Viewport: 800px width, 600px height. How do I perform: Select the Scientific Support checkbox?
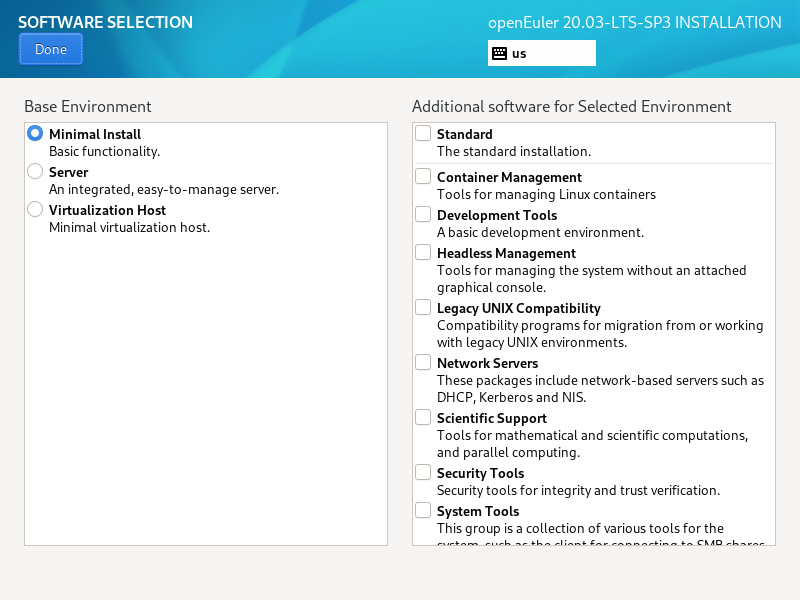(423, 417)
